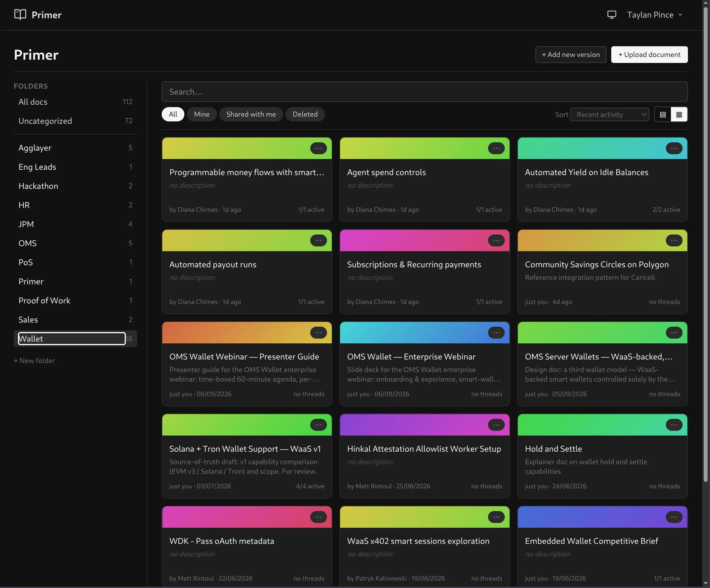Open options menu on Automated payout runs card
The image size is (710, 588).
318,240
